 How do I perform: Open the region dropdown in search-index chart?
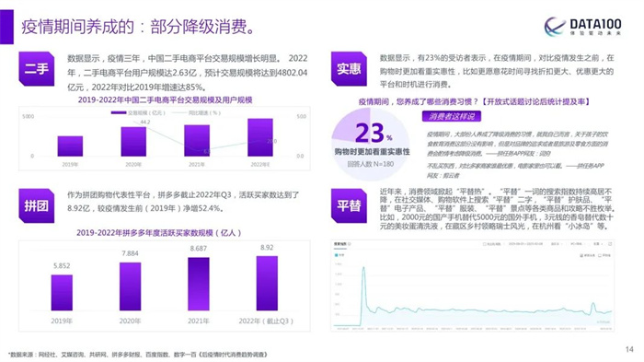pyautogui.click(x=599, y=244)
